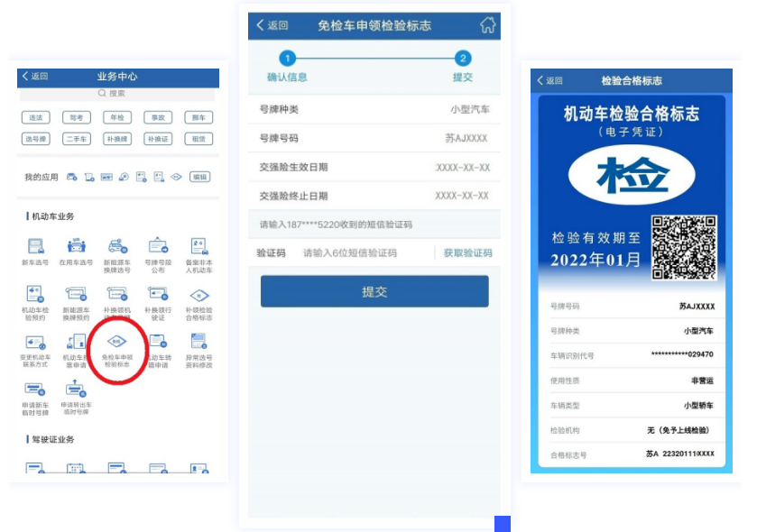The width and height of the screenshot is (757, 532).
Task: Tap the 检 emblem on the certificate
Action: tap(632, 176)
